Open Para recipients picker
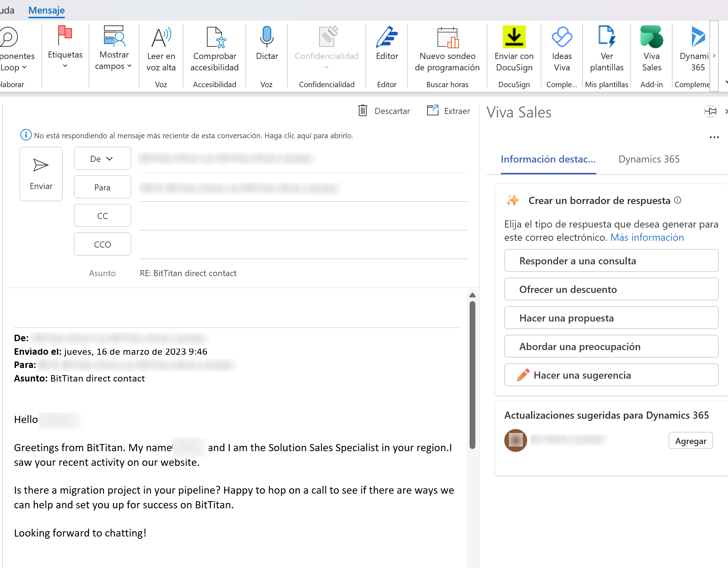Screen dimensions: 728x568 coord(102,187)
